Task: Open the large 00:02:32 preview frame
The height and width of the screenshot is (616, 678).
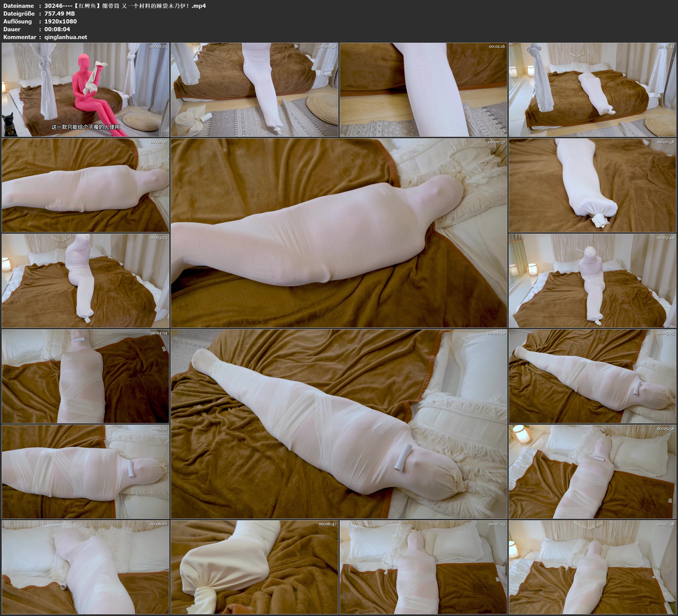Action: (339, 233)
